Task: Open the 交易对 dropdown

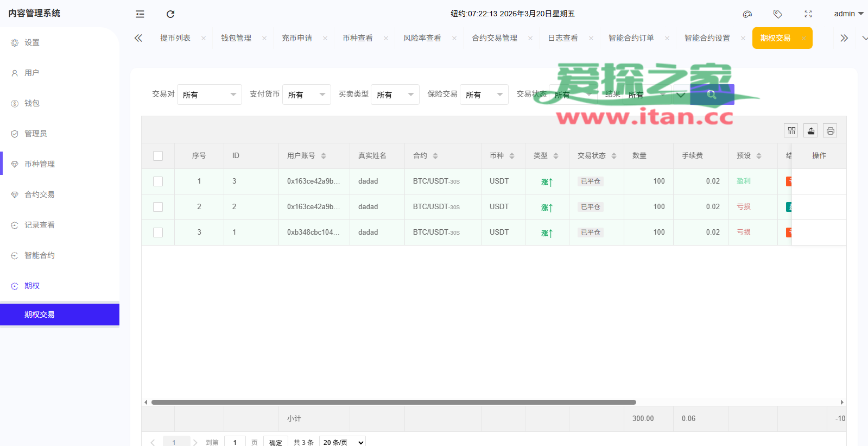Action: click(x=209, y=95)
